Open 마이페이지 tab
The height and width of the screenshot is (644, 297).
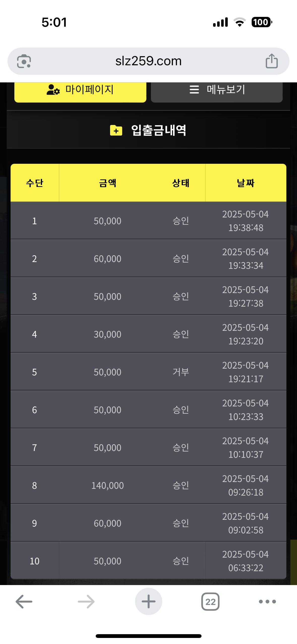point(80,90)
